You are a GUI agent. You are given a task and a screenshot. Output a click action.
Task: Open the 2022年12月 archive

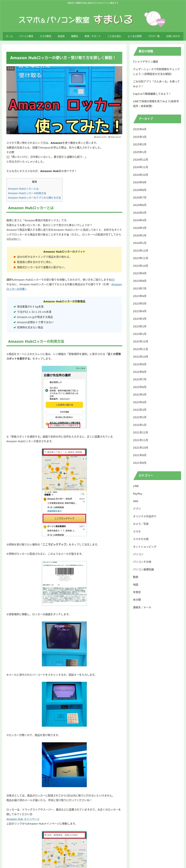pos(140,342)
